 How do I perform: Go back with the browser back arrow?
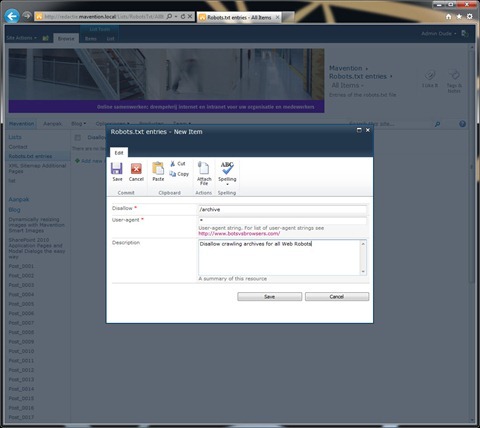click(x=12, y=16)
